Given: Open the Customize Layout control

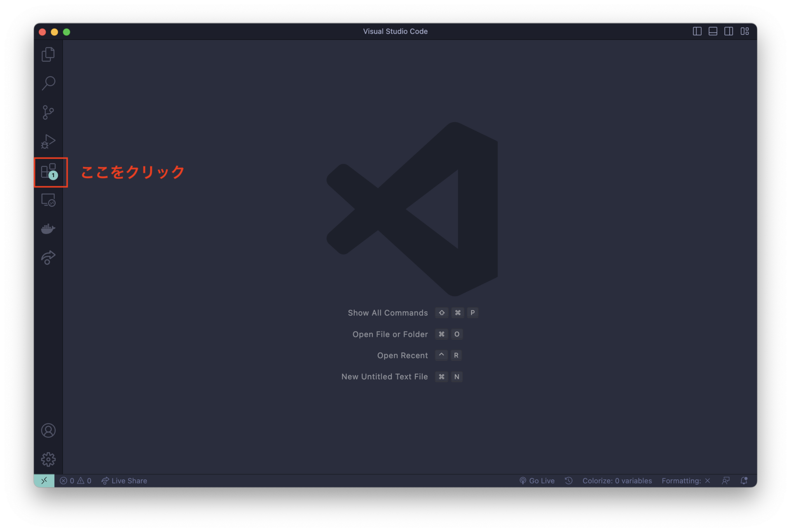Looking at the screenshot, I should pyautogui.click(x=744, y=31).
